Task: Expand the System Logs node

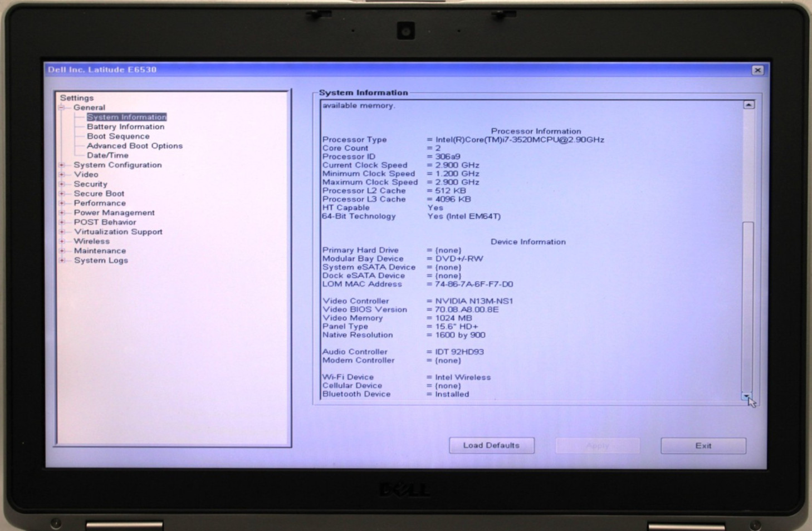Action: coord(62,260)
